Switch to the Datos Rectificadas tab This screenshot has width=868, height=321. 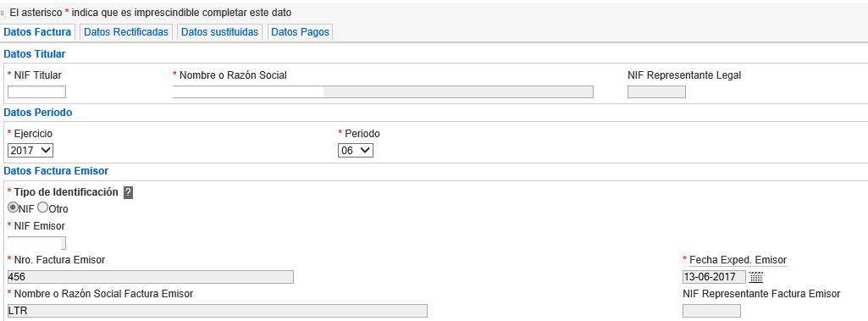coord(126,32)
